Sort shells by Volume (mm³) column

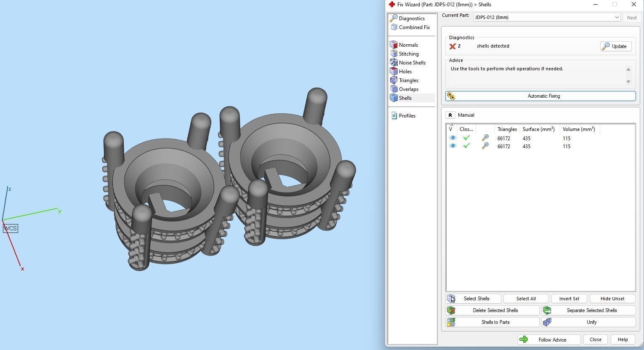click(x=580, y=129)
